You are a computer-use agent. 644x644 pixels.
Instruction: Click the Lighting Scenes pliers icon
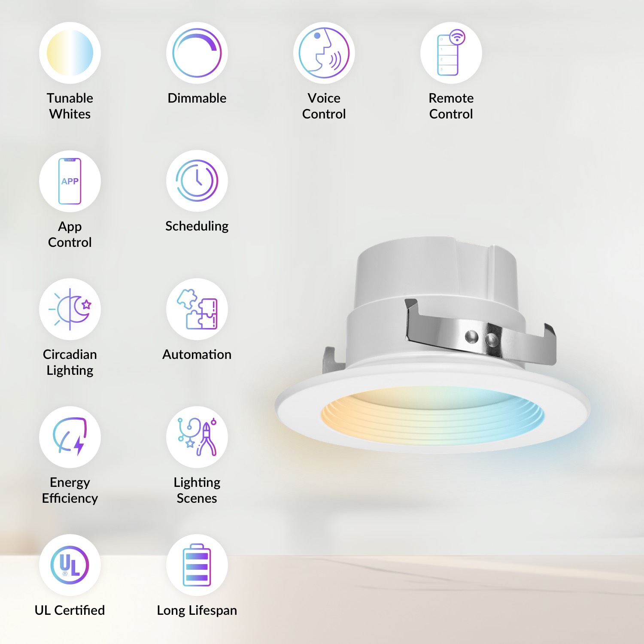coord(197,437)
